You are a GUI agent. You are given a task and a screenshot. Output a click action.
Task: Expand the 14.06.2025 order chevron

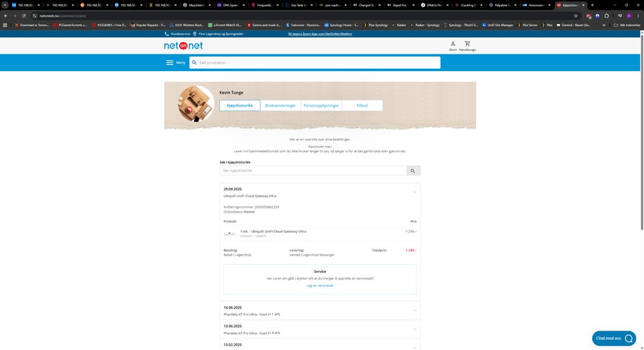[415, 310]
